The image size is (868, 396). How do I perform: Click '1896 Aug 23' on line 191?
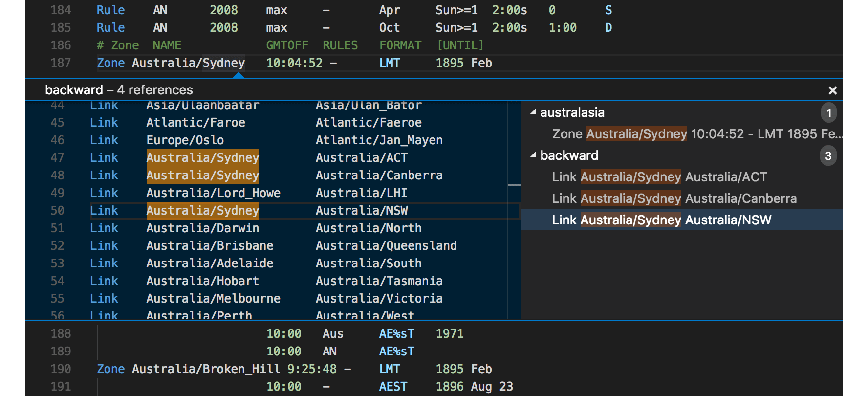coord(474,387)
